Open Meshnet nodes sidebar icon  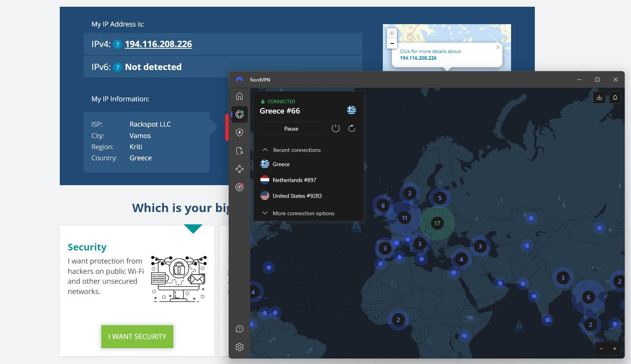(239, 169)
